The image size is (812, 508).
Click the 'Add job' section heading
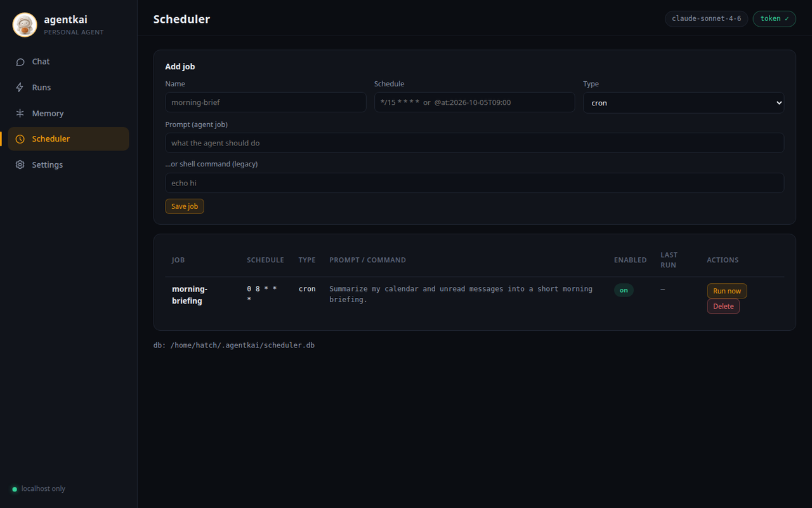pyautogui.click(x=180, y=67)
